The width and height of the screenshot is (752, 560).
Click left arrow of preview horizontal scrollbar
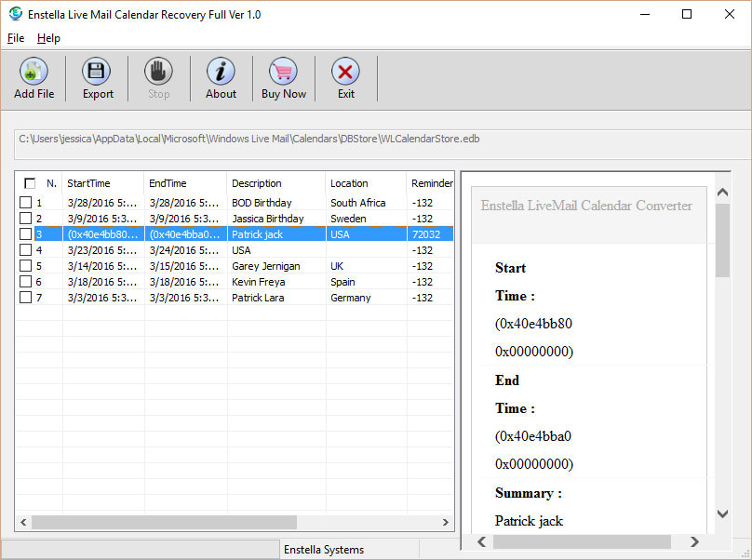pyautogui.click(x=481, y=541)
